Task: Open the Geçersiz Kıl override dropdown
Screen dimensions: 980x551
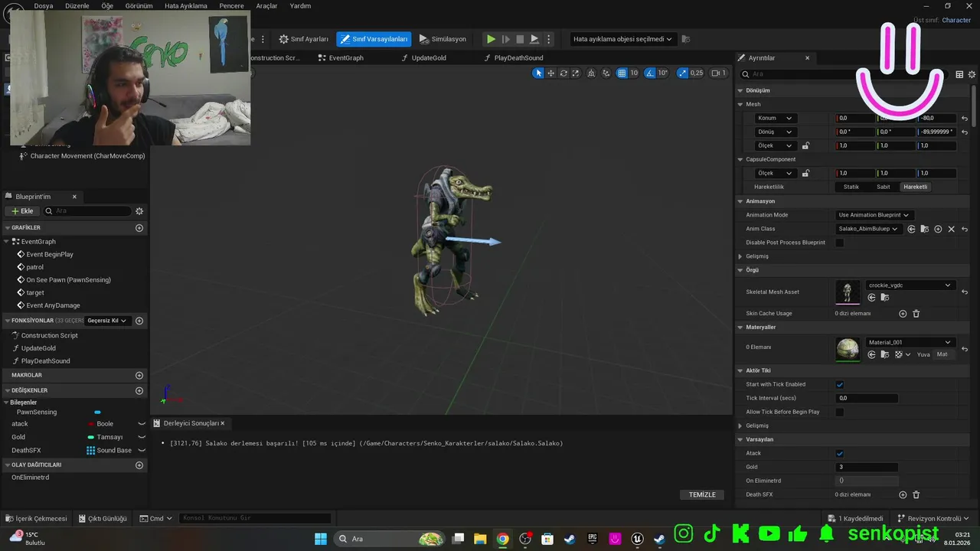Action: 107,321
